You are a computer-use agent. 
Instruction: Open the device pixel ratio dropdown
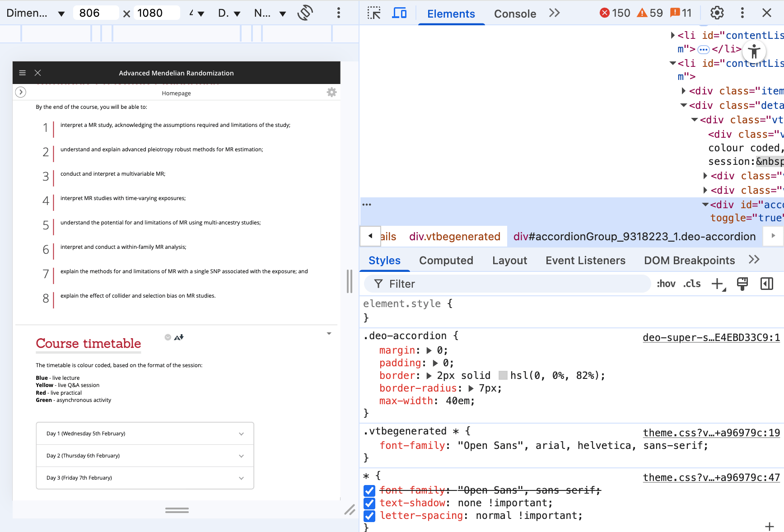[x=229, y=13]
